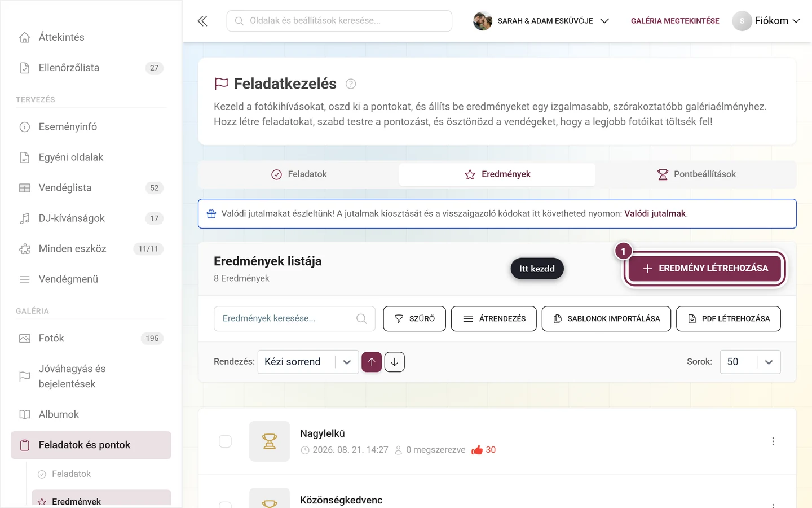Click the DJ-kívánságok music note icon
812x508 pixels.
pyautogui.click(x=25, y=218)
